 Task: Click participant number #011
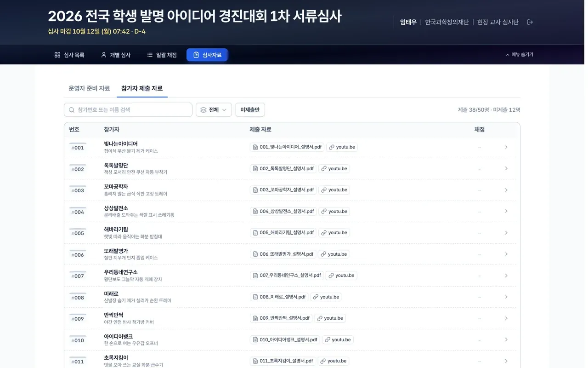pos(78,362)
